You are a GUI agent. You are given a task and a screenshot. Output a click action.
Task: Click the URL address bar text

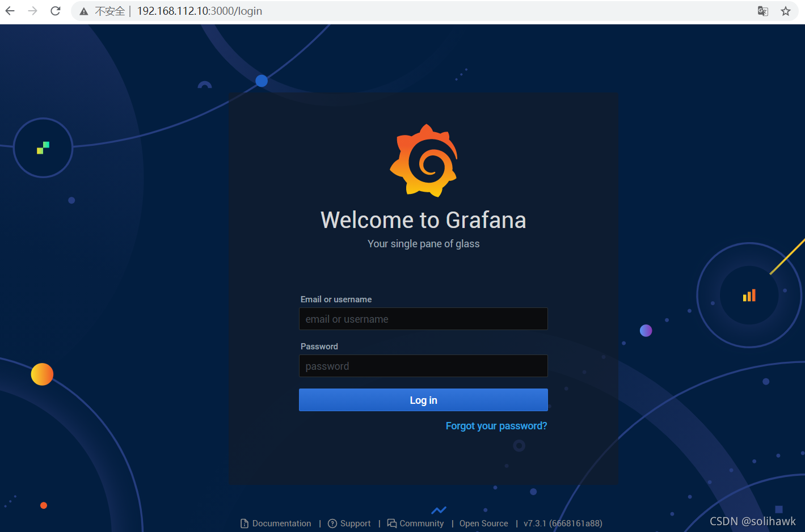click(200, 11)
